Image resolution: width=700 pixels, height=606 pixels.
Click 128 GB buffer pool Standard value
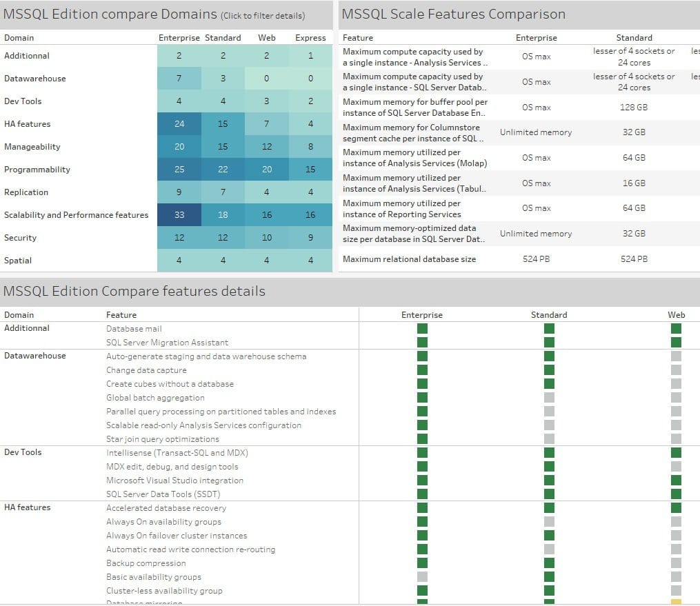click(x=634, y=107)
